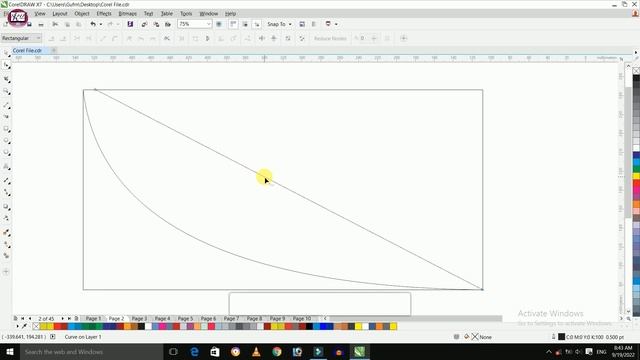
Task: Open quick customize plus at toolbox bottom
Action: point(7,271)
